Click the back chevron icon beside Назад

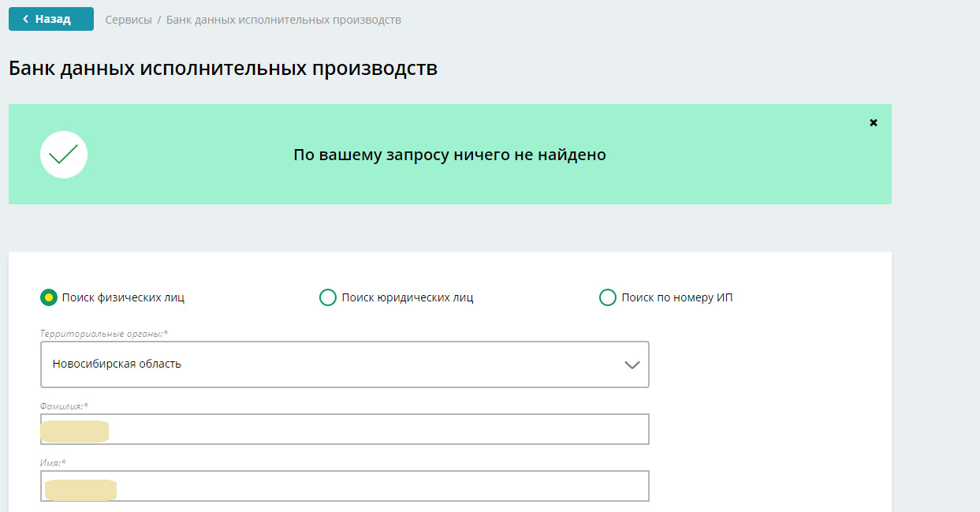pos(25,19)
